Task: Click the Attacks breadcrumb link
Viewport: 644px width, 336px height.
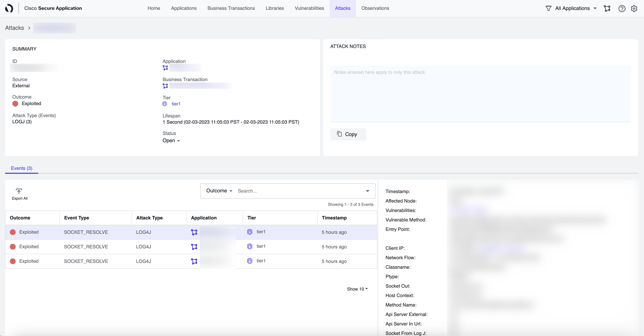Action: [x=15, y=28]
